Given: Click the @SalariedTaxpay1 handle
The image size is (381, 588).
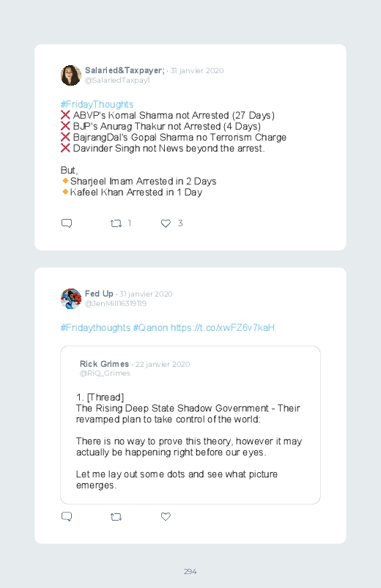Looking at the screenshot, I should click(x=117, y=81).
